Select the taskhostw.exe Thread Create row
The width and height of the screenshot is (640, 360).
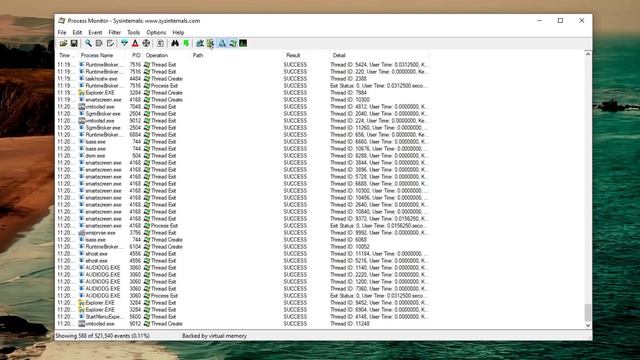[242, 79]
